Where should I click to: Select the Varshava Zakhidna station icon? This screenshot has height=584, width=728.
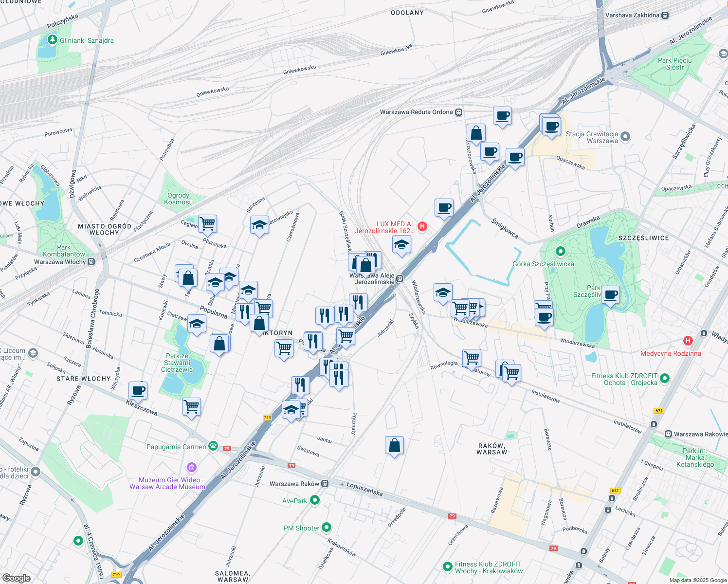[x=665, y=15]
